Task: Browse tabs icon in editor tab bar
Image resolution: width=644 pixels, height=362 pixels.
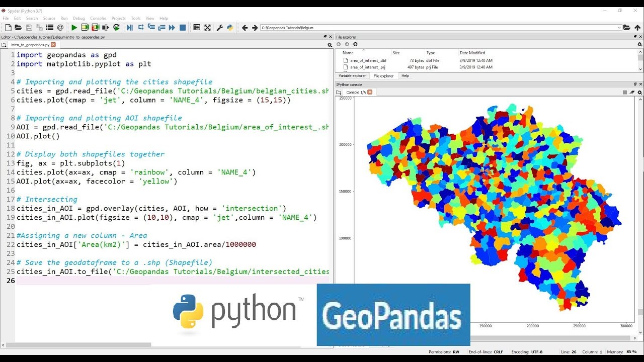Action: (4, 45)
